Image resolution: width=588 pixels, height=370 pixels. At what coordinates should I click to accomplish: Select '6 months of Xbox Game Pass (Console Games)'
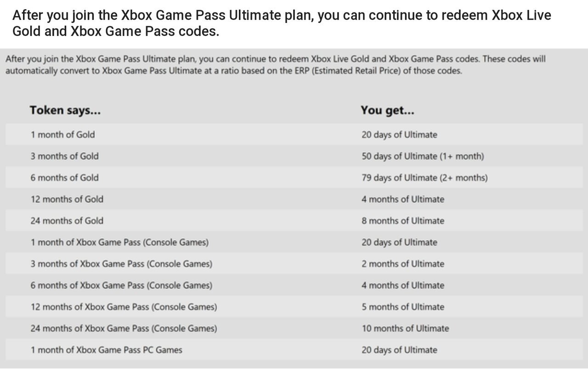pyautogui.click(x=121, y=286)
